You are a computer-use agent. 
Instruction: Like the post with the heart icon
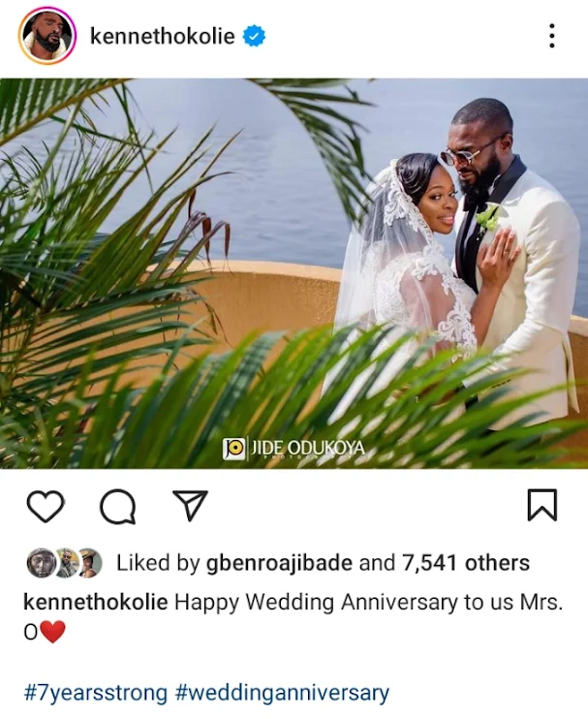pyautogui.click(x=46, y=506)
